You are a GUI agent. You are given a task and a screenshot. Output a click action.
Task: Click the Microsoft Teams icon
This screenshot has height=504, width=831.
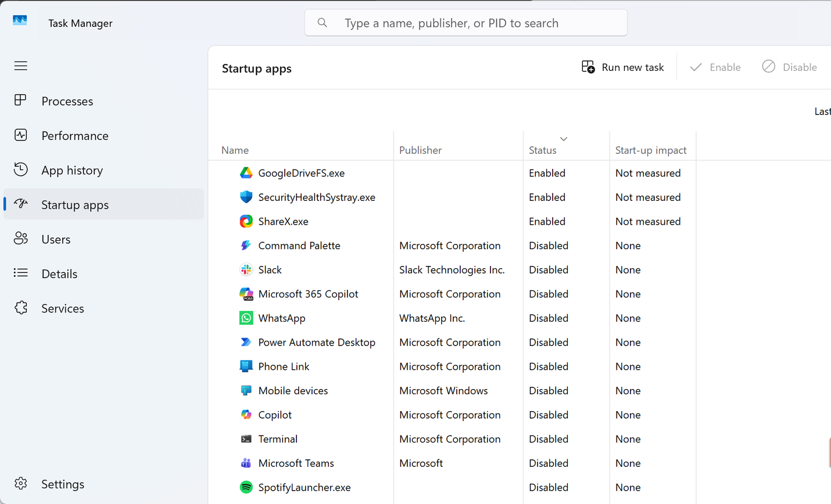click(x=246, y=463)
